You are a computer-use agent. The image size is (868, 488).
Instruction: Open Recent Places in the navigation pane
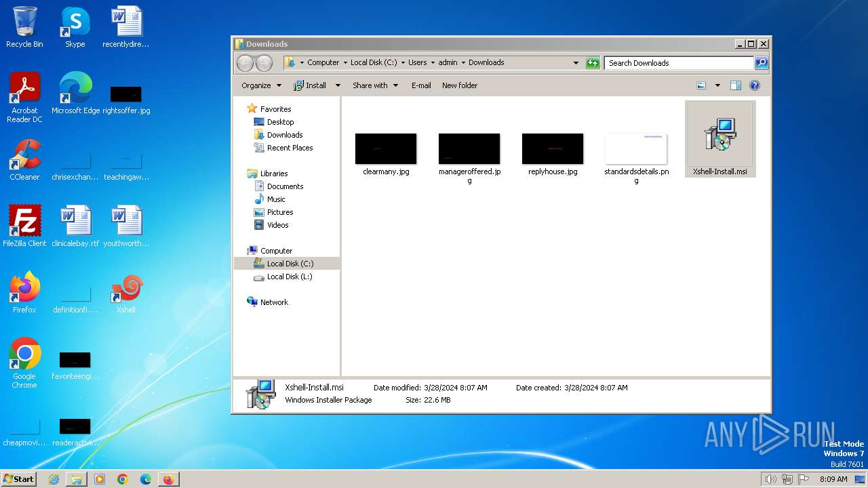(290, 148)
